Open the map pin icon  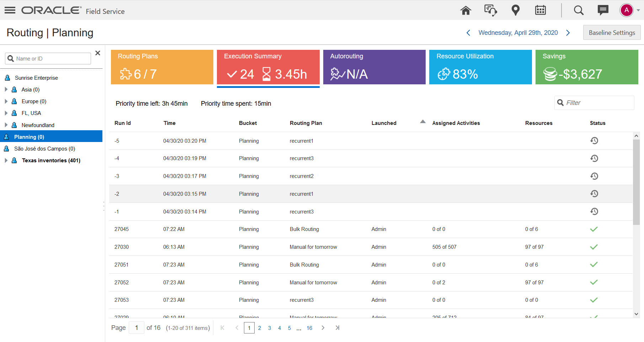(x=515, y=10)
